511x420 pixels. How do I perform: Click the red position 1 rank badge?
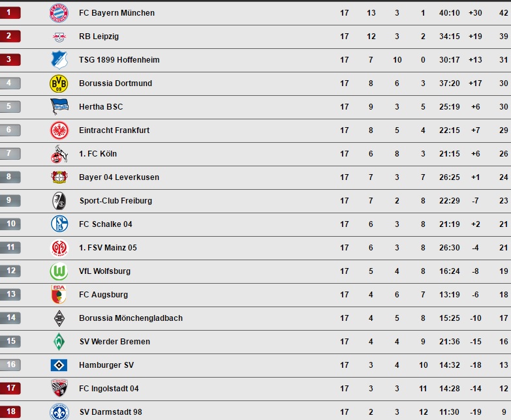point(10,13)
